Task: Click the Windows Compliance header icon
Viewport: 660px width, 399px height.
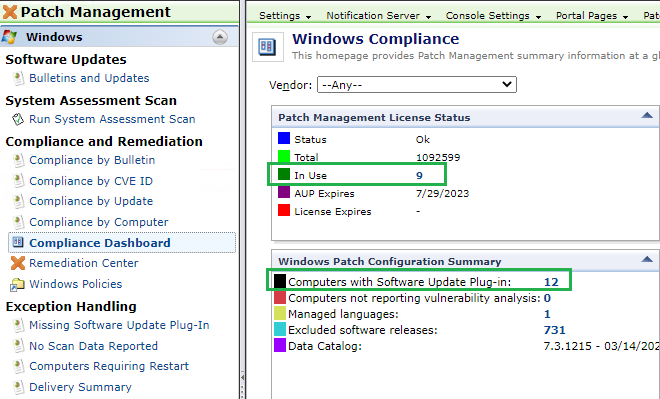Action: tap(268, 46)
